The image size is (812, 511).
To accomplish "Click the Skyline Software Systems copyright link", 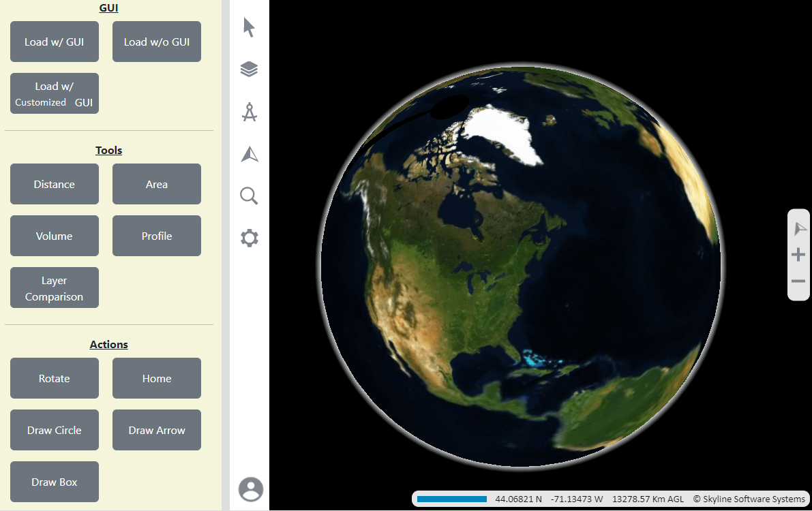I will click(x=748, y=499).
